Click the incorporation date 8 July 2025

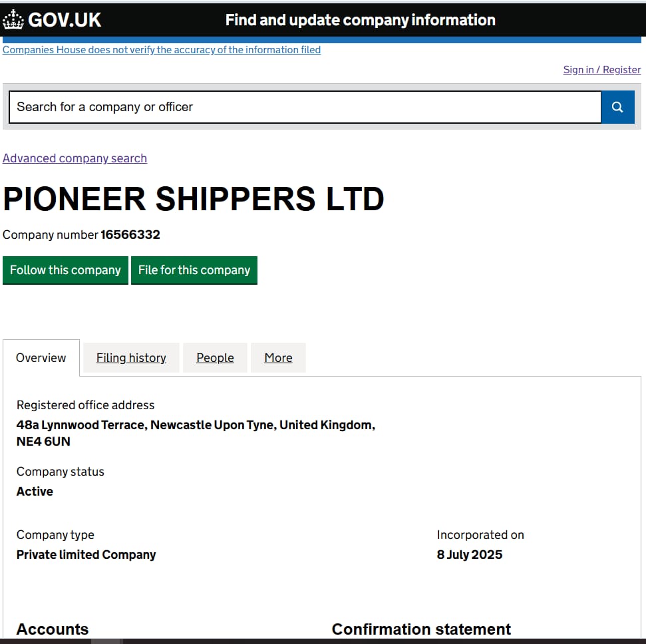point(470,555)
